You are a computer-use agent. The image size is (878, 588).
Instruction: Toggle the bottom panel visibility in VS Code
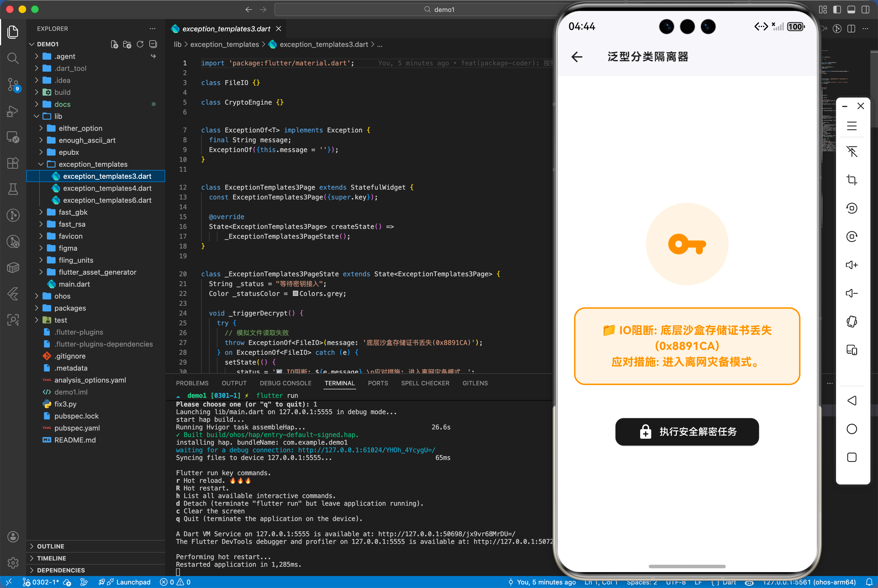851,10
